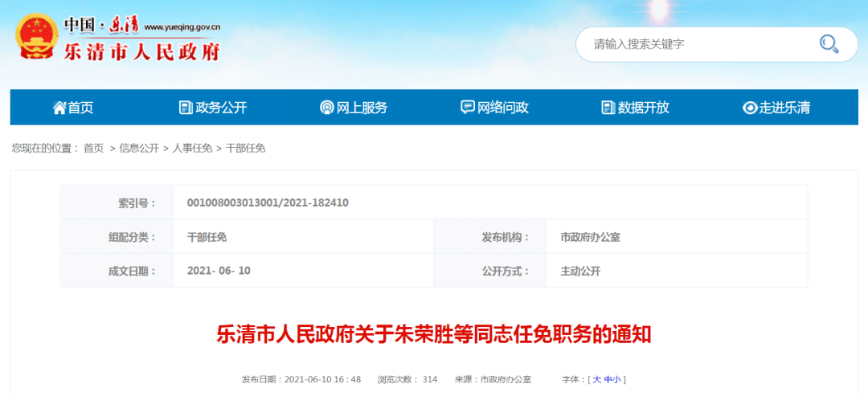Viewport: 868px width, 396px height.
Task: Click the 干部任免 breadcrumb link
Action: 245,148
